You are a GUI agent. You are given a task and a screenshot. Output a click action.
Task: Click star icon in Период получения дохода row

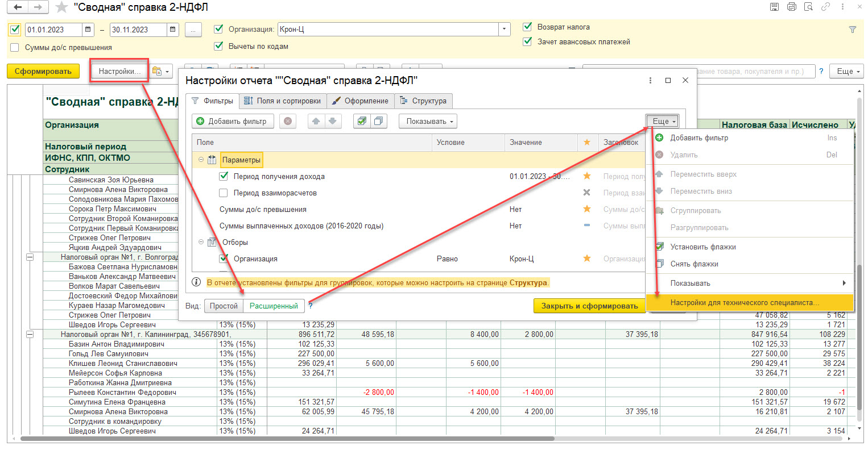587,176
